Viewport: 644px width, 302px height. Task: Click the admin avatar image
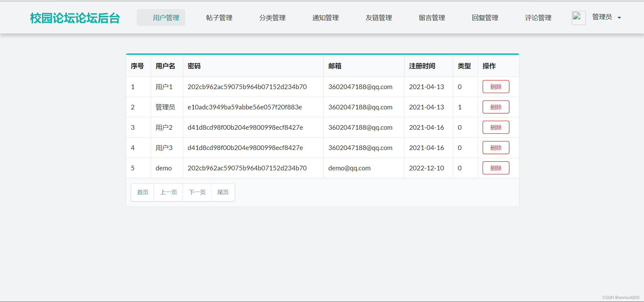tap(578, 18)
